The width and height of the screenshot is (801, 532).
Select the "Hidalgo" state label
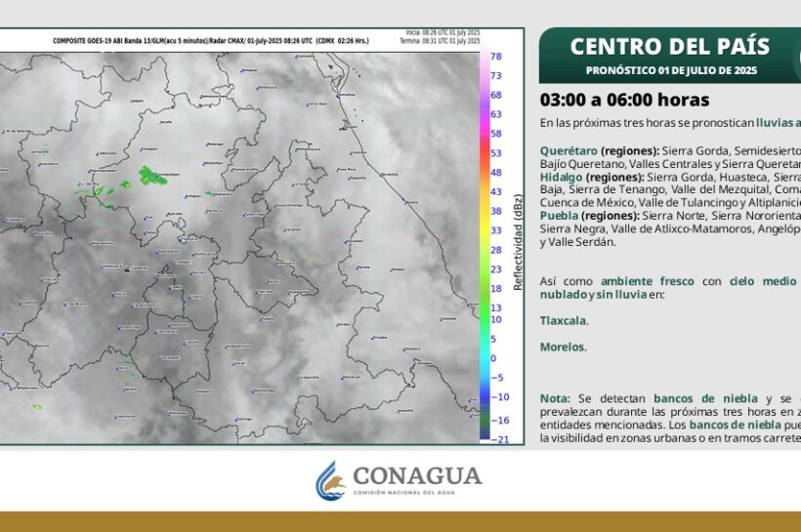(x=561, y=177)
